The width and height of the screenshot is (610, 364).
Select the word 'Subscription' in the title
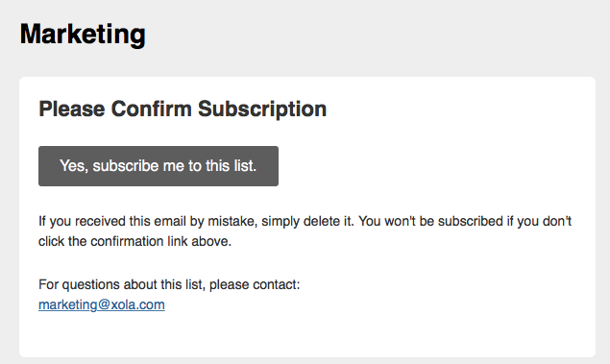pyautogui.click(x=262, y=109)
